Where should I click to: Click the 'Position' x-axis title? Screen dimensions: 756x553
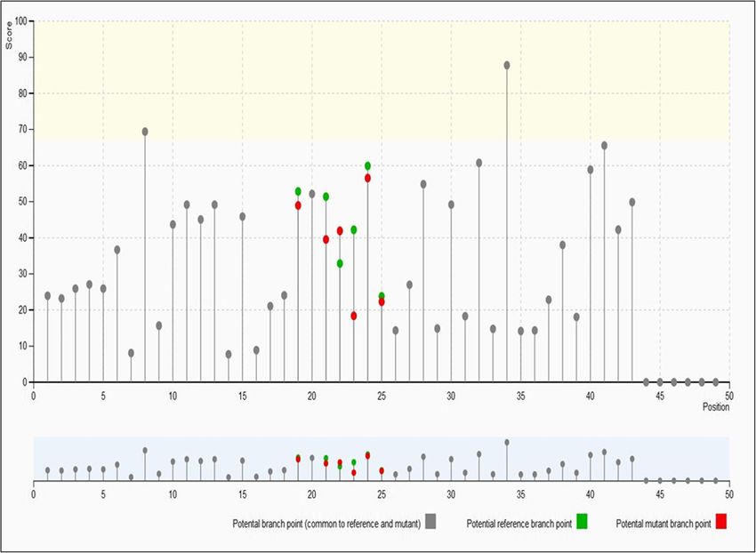[x=715, y=407]
